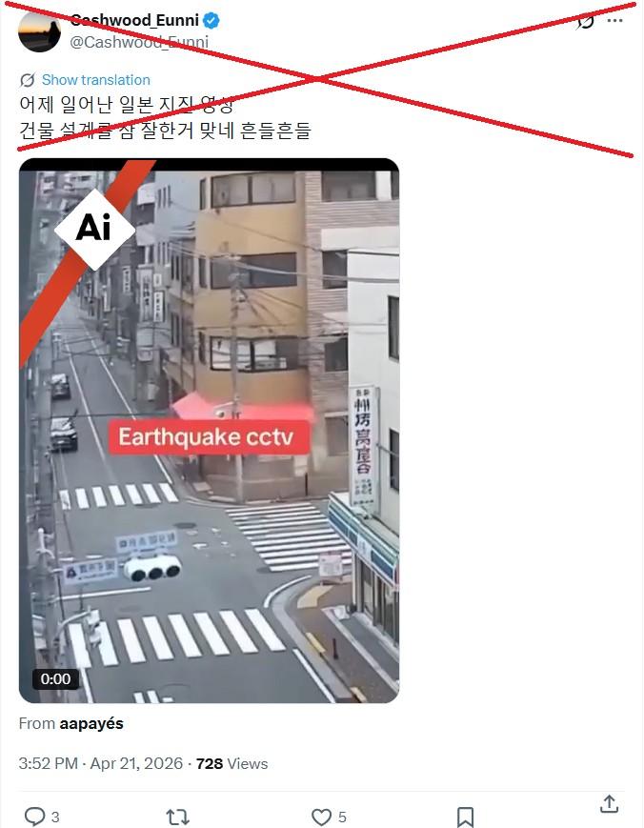The width and height of the screenshot is (644, 828).
Task: Click the aapayés source link
Action: [x=91, y=723]
